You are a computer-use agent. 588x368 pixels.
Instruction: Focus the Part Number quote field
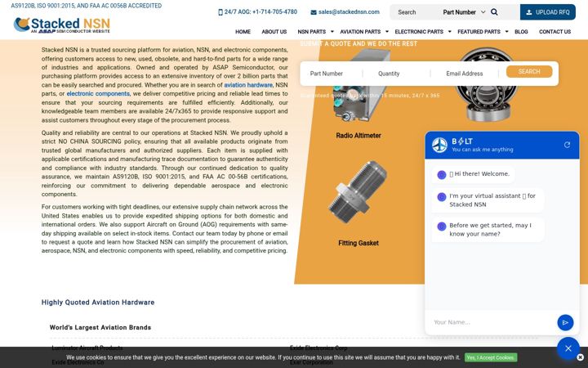333,74
